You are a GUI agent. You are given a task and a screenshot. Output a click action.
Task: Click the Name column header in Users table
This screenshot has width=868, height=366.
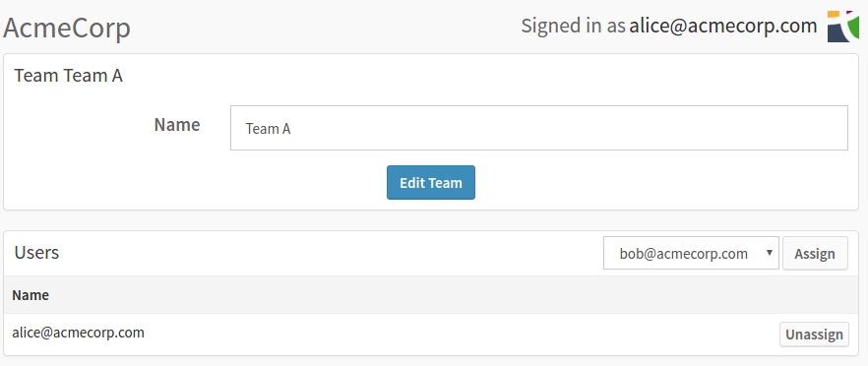tap(31, 295)
